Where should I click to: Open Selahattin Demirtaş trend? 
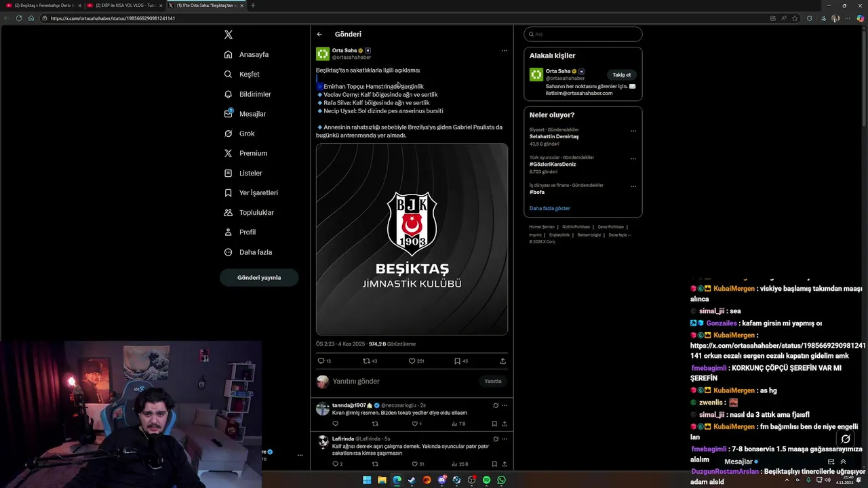[554, 136]
